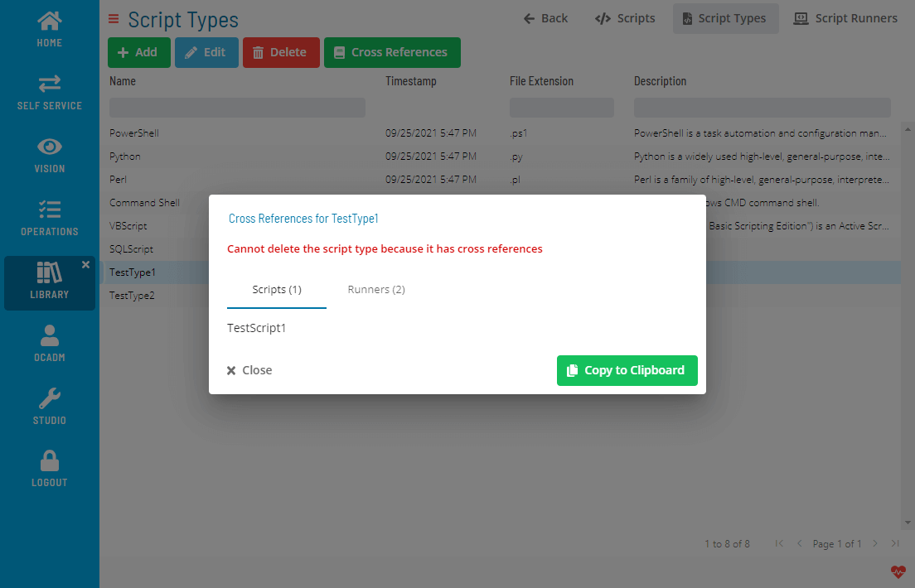Open the Script Runners navigation tab
This screenshot has width=915, height=588.
click(845, 18)
